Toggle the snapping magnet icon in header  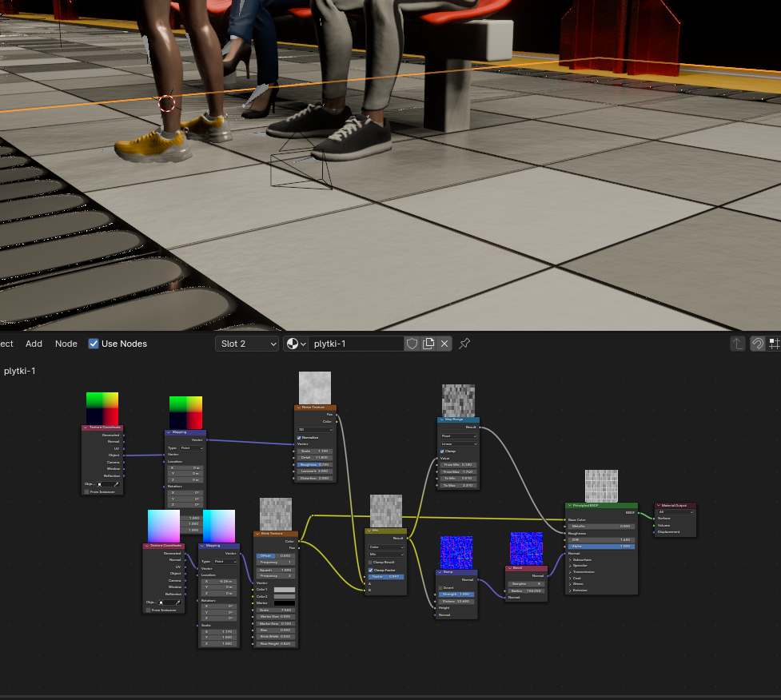tap(757, 344)
